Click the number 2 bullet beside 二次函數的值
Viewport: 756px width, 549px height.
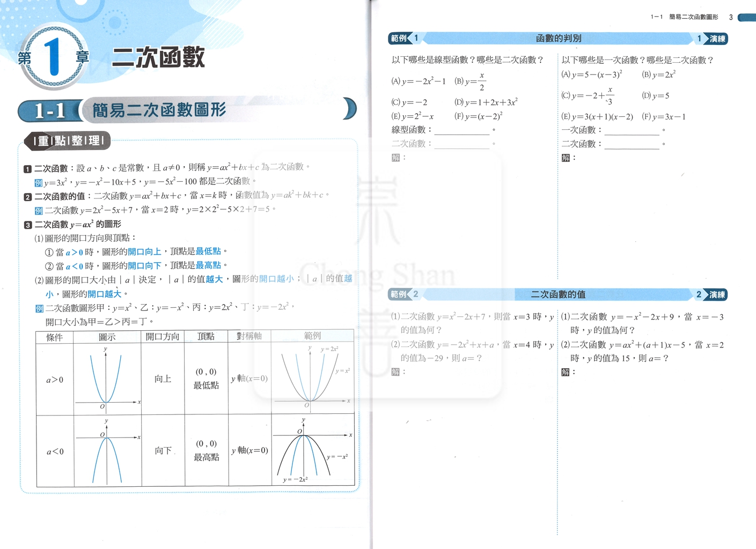point(27,197)
